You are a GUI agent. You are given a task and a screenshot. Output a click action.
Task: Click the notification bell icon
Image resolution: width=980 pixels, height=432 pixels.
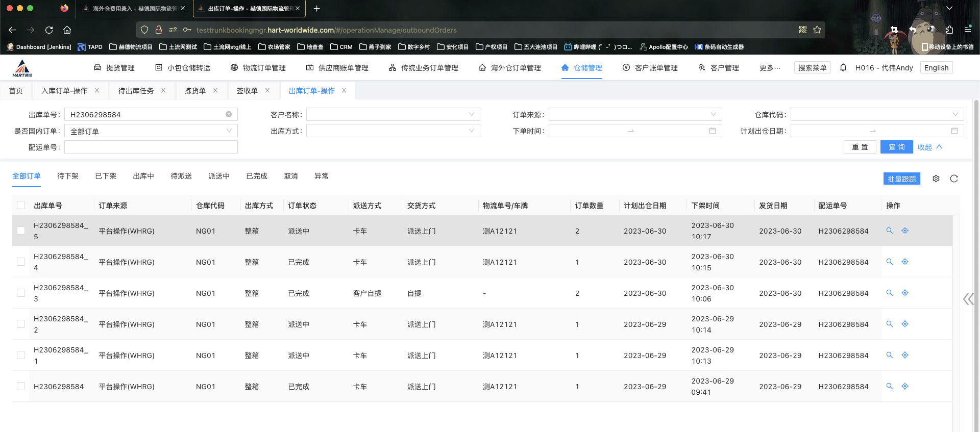[x=843, y=67]
